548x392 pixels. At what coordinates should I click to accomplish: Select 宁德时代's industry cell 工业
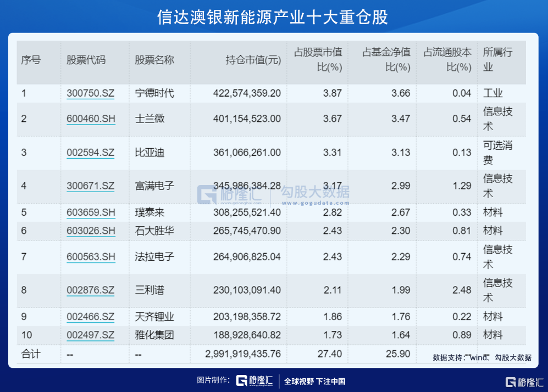tap(493, 93)
